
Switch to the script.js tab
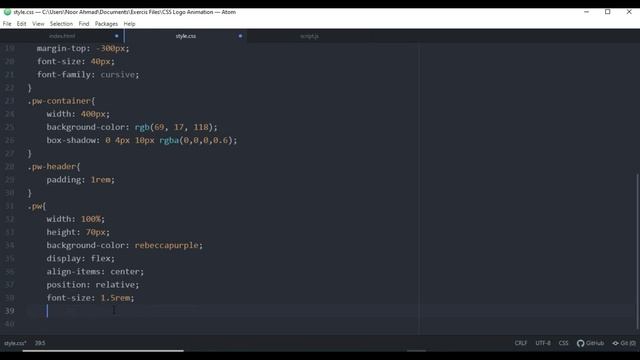(x=309, y=36)
